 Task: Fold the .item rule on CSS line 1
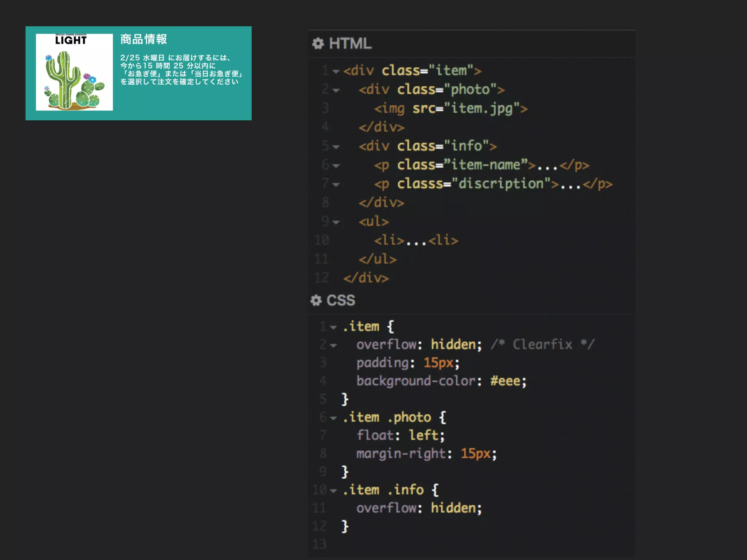pos(333,327)
